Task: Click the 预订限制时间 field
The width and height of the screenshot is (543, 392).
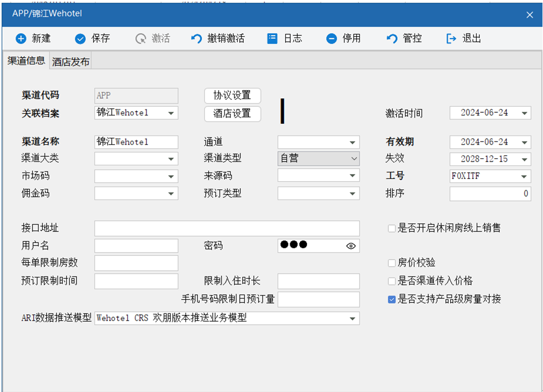Action: pyautogui.click(x=137, y=281)
